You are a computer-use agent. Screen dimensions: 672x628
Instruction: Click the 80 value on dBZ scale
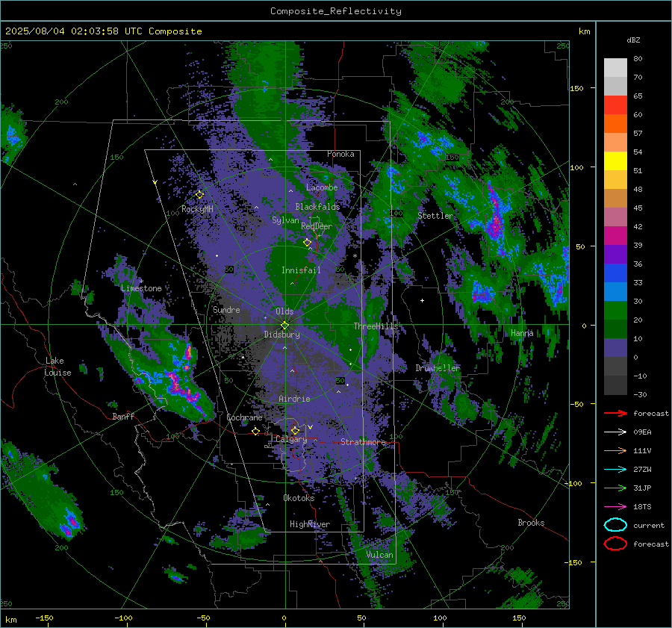coord(638,59)
